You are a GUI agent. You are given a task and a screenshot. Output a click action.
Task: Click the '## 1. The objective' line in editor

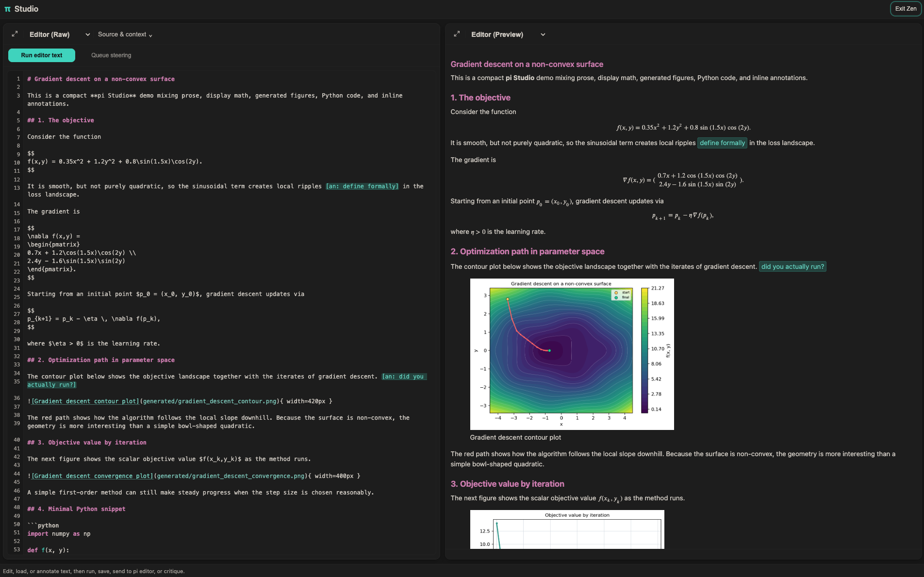(x=61, y=120)
